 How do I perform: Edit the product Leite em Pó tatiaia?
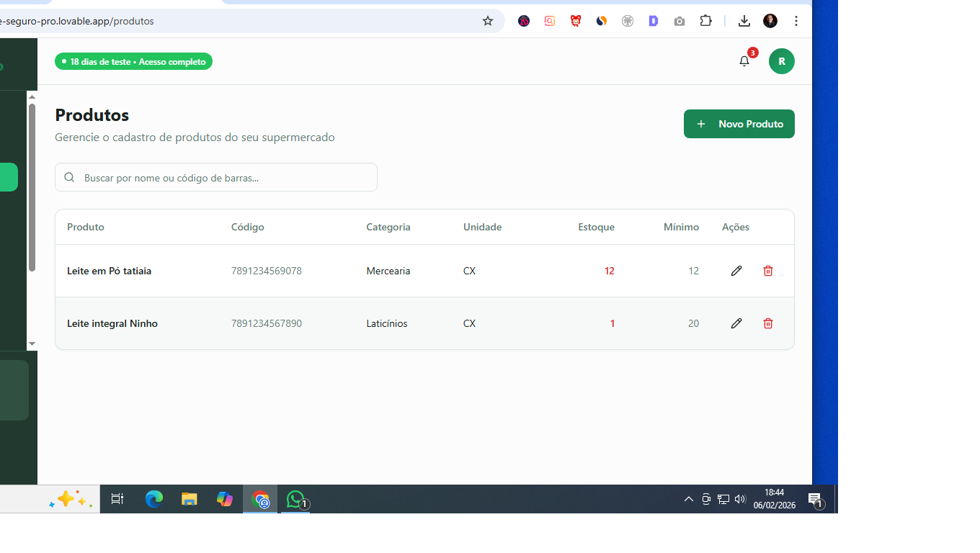[x=736, y=270]
